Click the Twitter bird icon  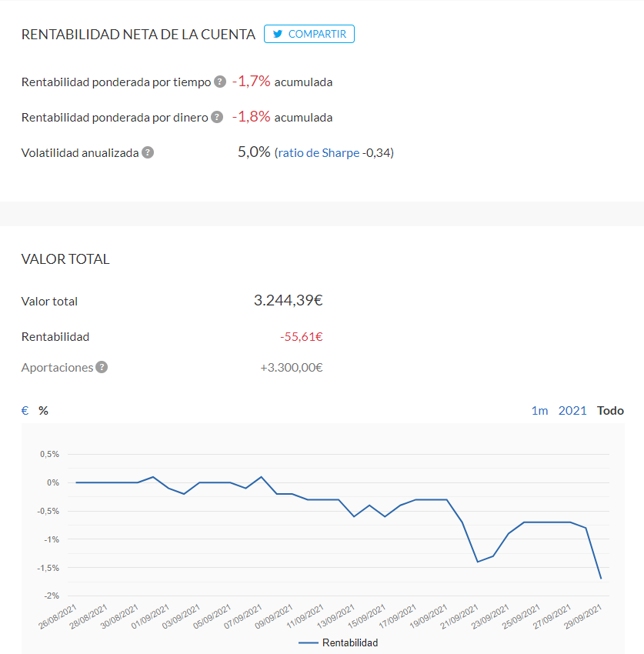coord(278,34)
